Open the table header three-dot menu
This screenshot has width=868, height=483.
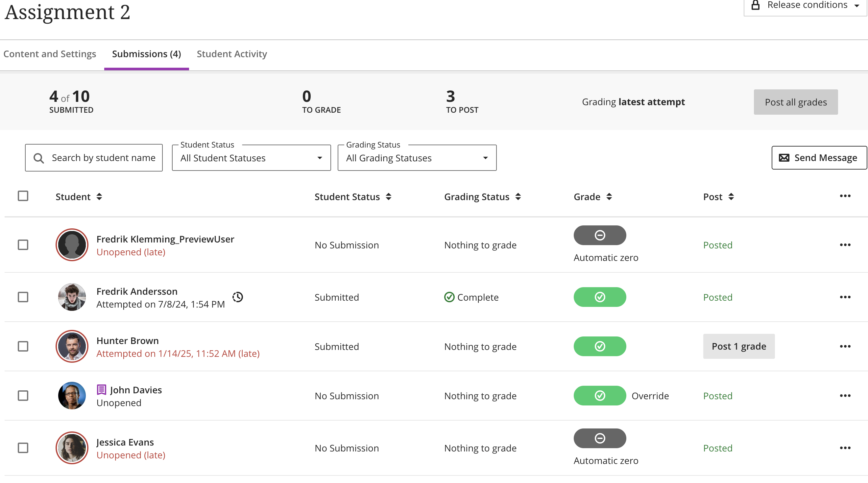point(845,196)
